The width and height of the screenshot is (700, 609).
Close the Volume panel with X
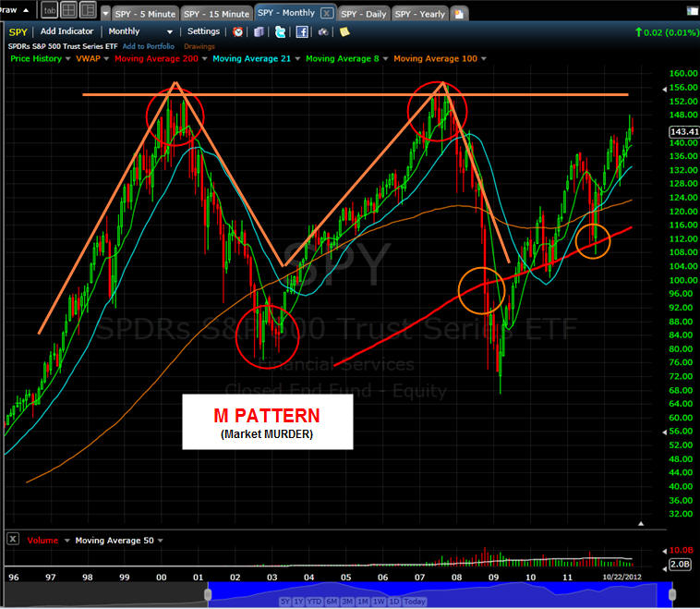tap(13, 539)
